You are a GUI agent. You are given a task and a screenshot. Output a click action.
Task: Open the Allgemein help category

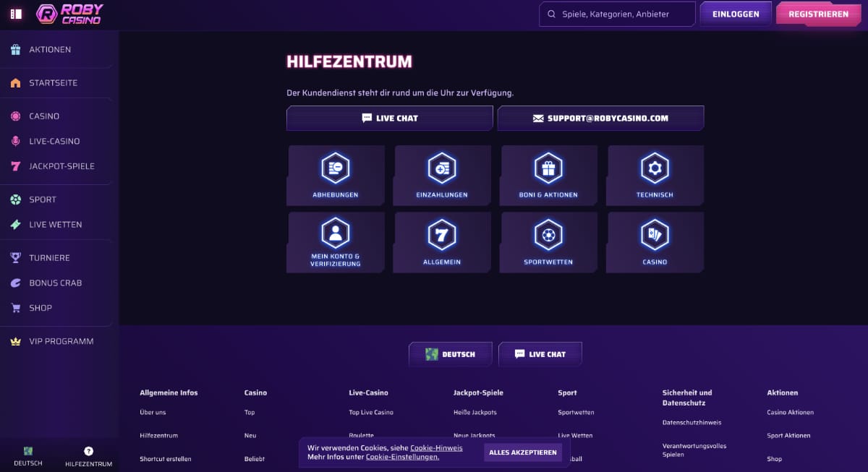point(442,242)
